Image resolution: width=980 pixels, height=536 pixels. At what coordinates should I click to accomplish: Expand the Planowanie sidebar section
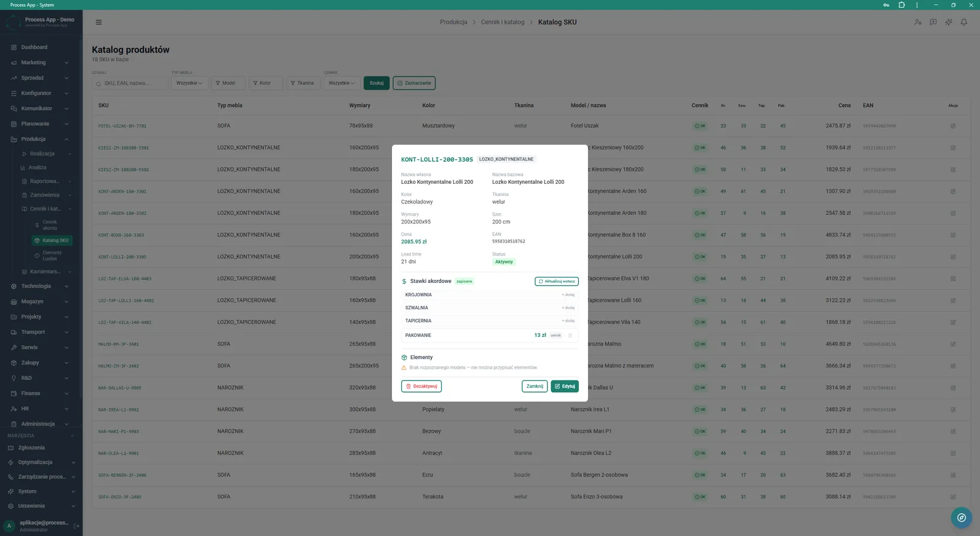tap(40, 124)
